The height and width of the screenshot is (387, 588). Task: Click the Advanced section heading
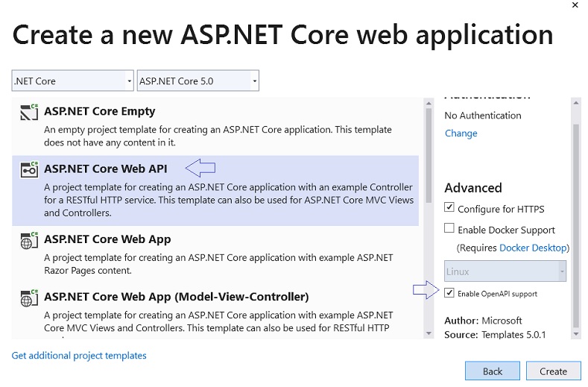click(x=473, y=188)
